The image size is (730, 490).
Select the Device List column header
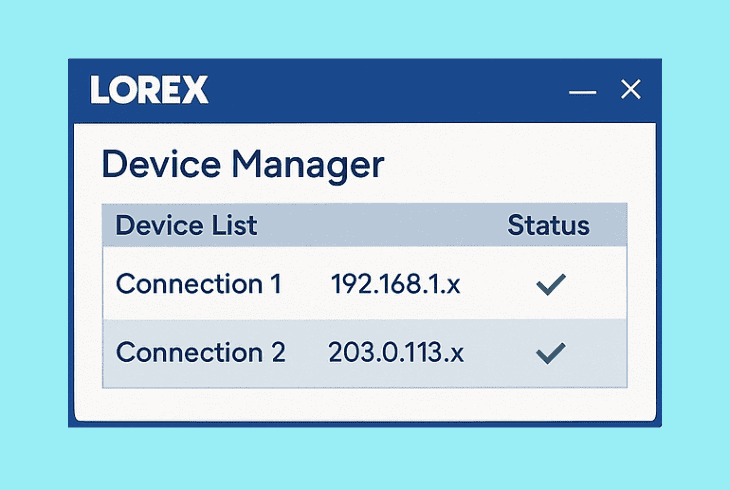(x=186, y=225)
